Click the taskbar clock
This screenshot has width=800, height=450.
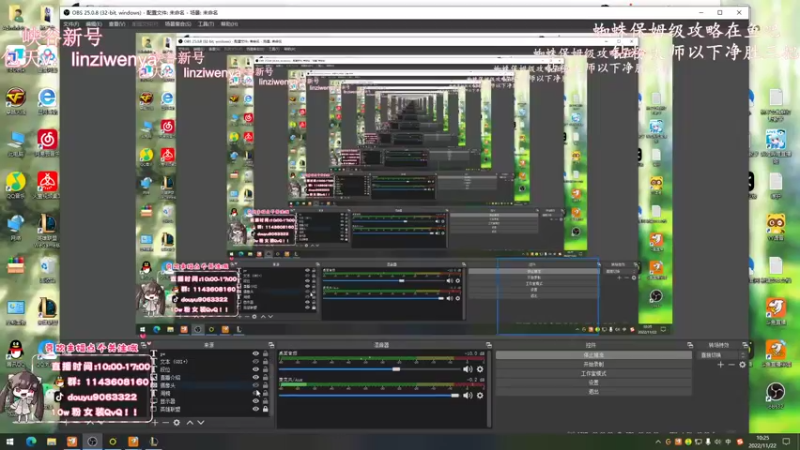(762, 441)
